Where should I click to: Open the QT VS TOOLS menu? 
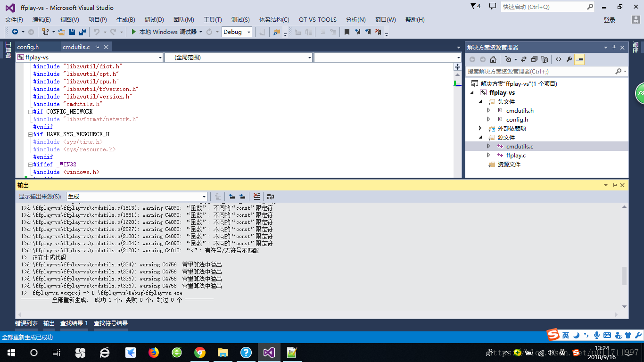pyautogui.click(x=318, y=19)
